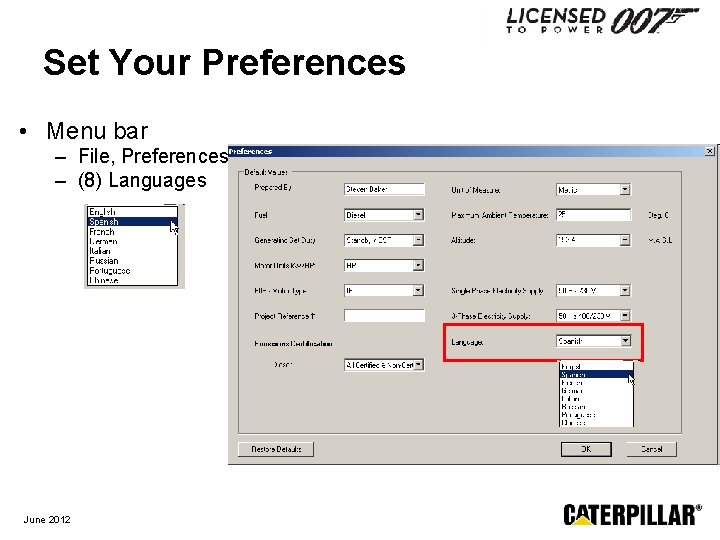The width and height of the screenshot is (720, 540).
Task: Select highlighted Spanish in dialog language list
Action: [596, 375]
